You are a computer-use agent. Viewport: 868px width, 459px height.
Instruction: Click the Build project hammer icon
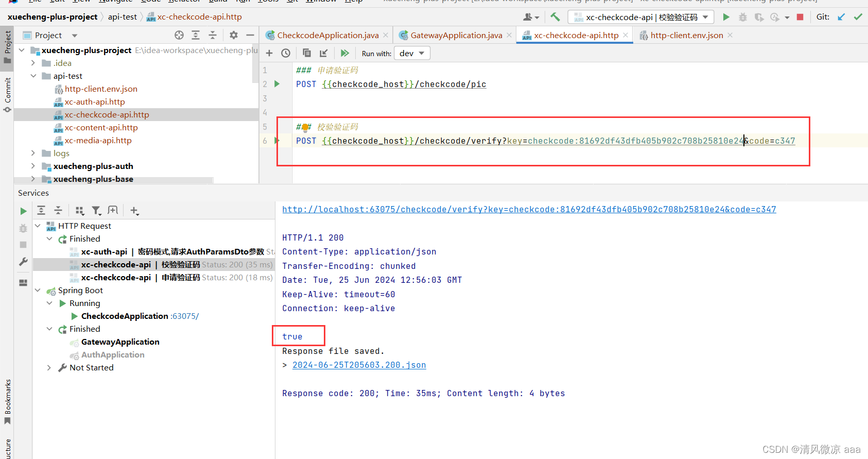555,17
